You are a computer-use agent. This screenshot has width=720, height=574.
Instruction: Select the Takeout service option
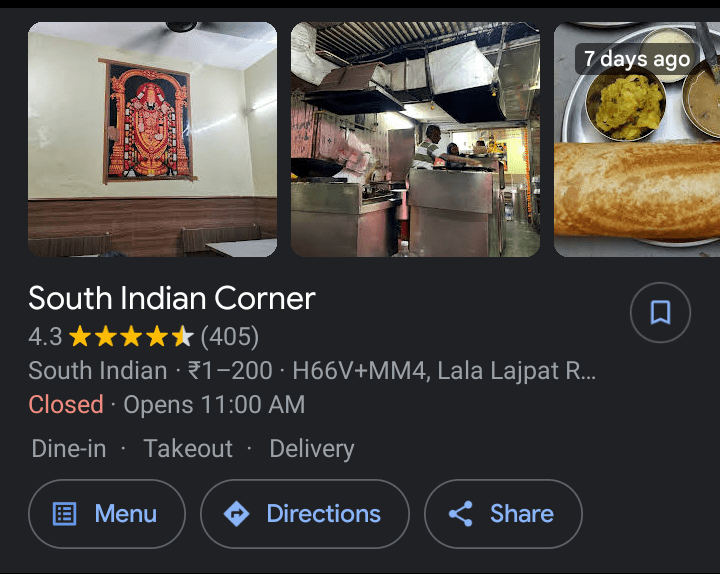[188, 448]
